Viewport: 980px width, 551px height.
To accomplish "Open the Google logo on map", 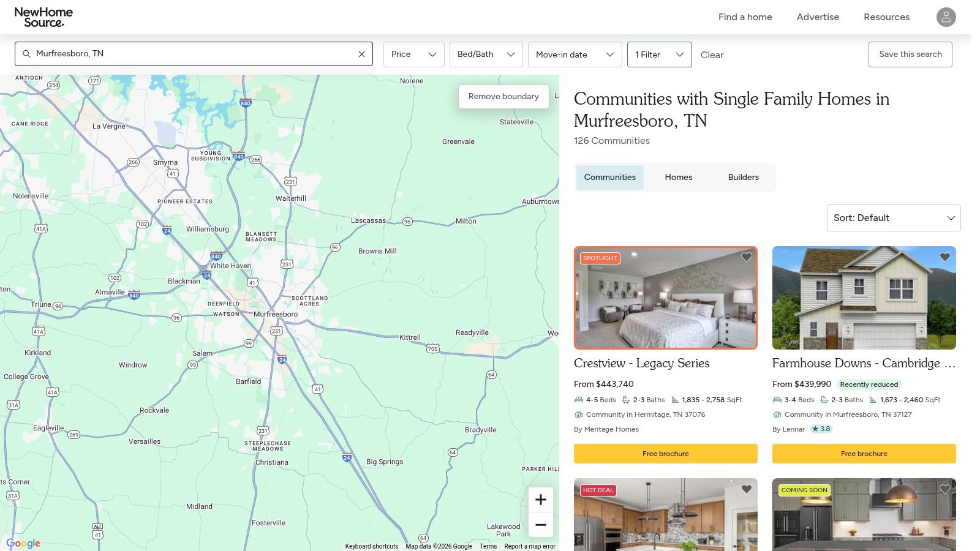I will click(23, 543).
